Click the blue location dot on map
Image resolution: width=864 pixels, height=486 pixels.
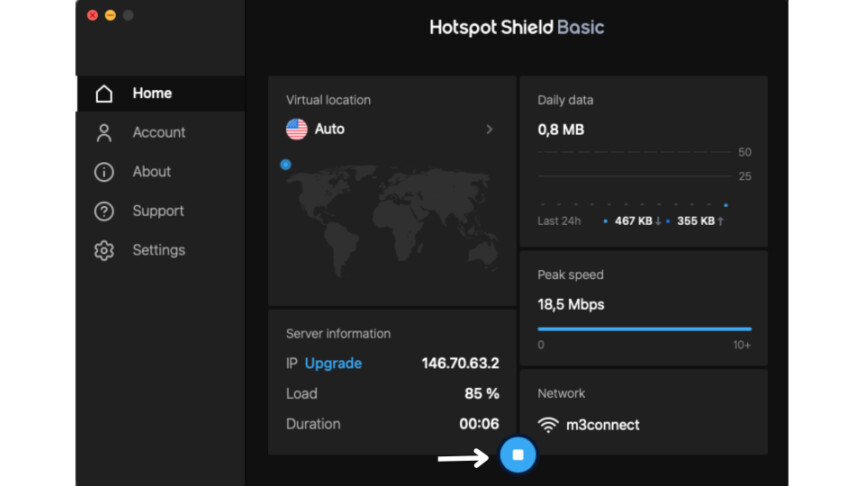[285, 164]
